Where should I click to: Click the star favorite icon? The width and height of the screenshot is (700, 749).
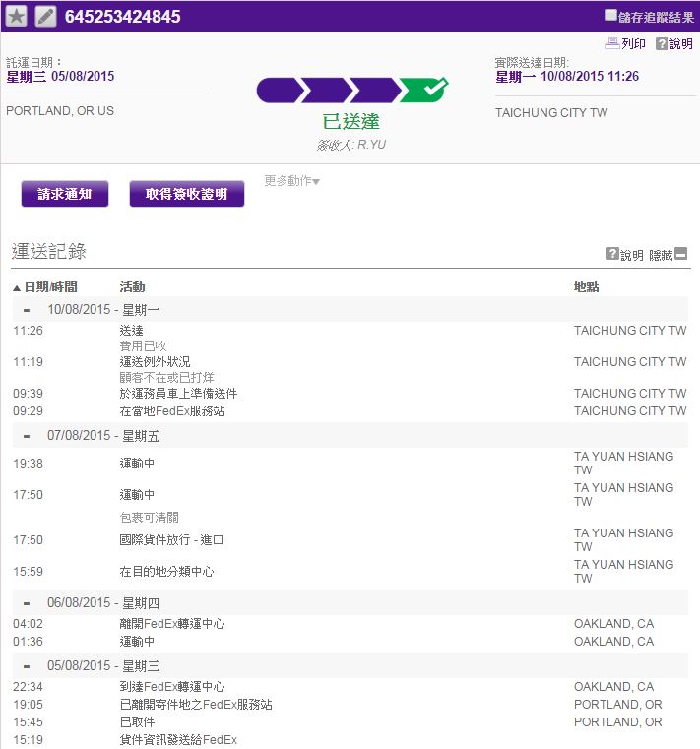pos(17,17)
